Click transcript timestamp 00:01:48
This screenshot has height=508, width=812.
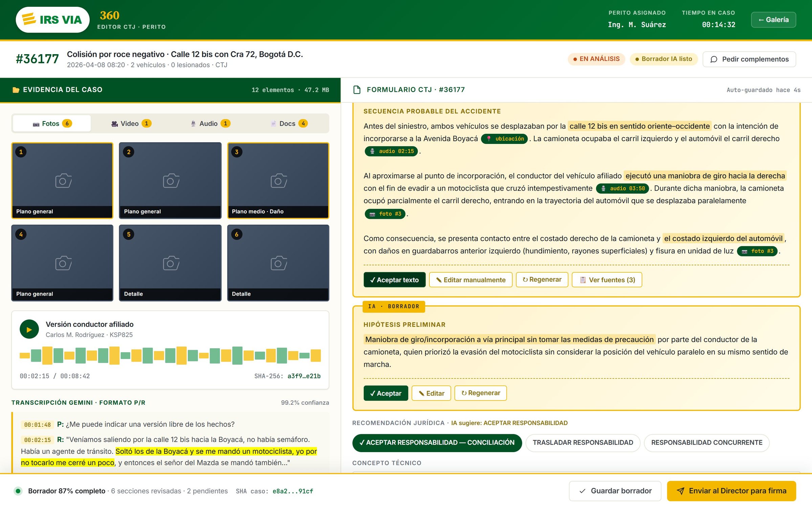tap(37, 425)
